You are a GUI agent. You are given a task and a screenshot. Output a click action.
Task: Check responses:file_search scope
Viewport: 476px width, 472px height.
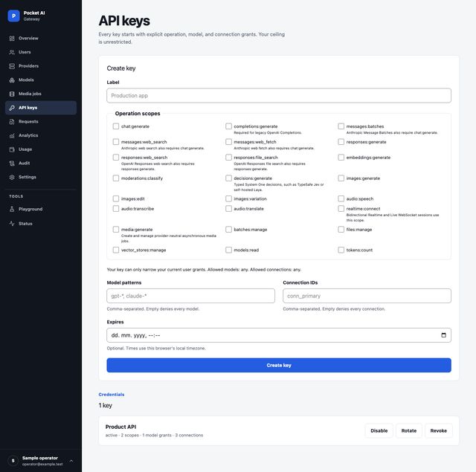228,157
